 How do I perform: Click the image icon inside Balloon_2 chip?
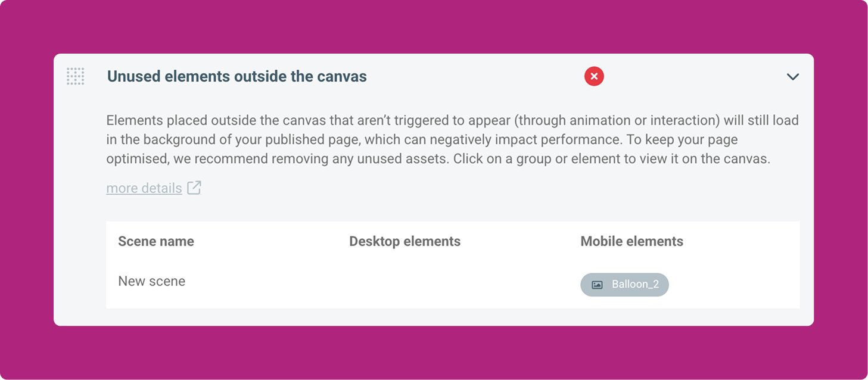(597, 285)
